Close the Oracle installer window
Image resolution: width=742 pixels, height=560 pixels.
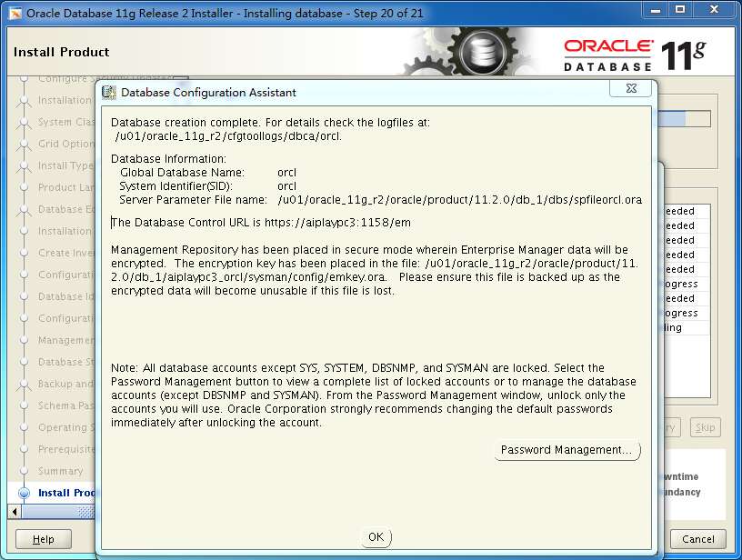pos(714,9)
